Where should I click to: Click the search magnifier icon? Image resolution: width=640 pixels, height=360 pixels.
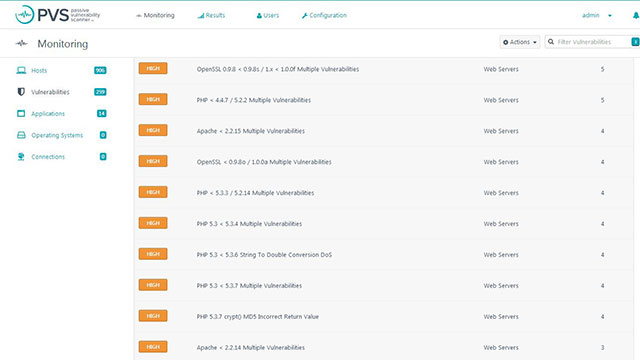551,42
